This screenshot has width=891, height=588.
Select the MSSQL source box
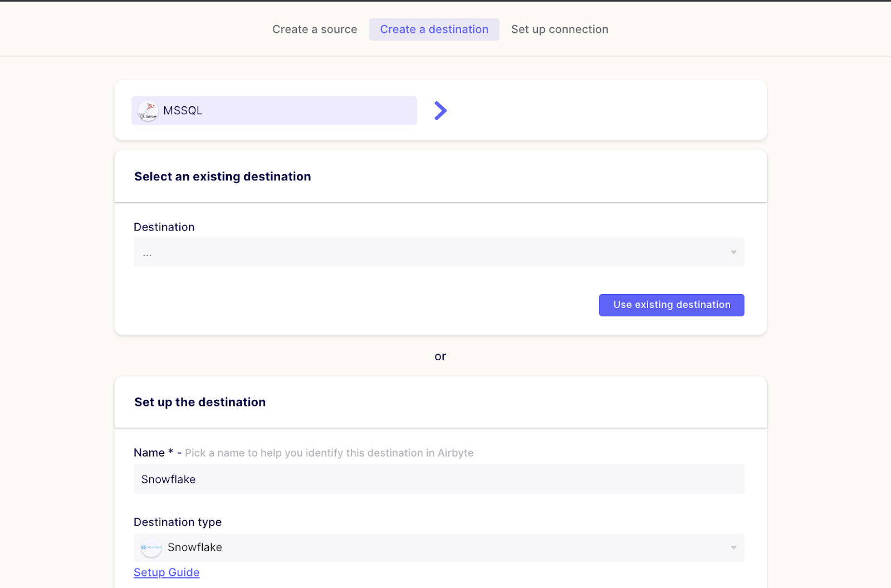click(274, 111)
